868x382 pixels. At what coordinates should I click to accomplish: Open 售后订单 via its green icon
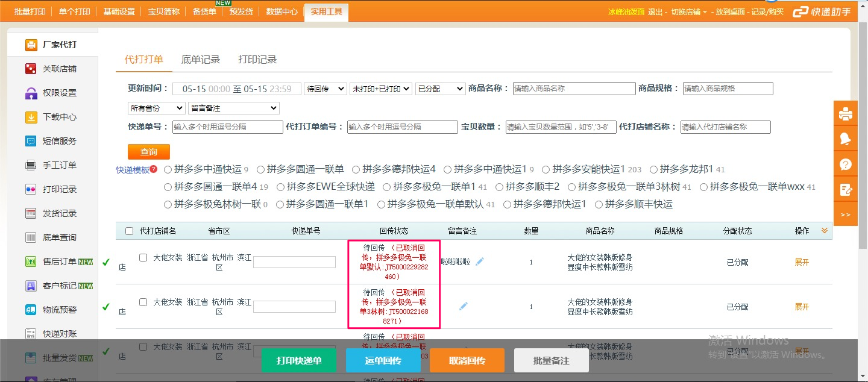pos(31,261)
